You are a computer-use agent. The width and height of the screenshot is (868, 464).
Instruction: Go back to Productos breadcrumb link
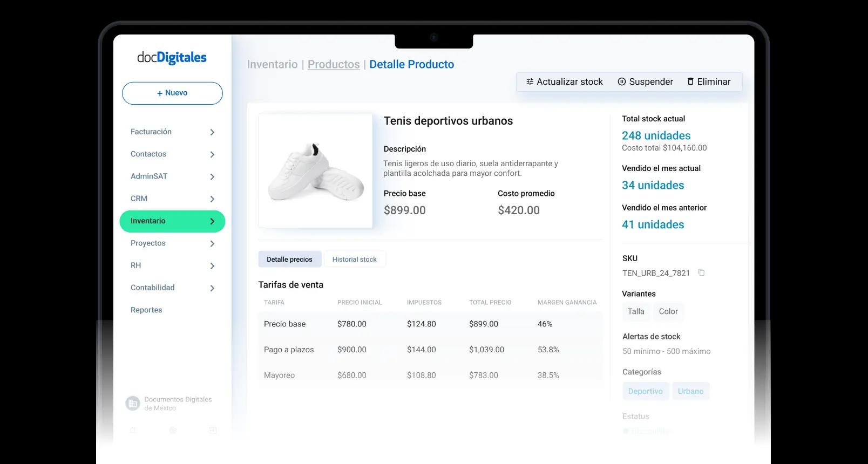click(334, 64)
